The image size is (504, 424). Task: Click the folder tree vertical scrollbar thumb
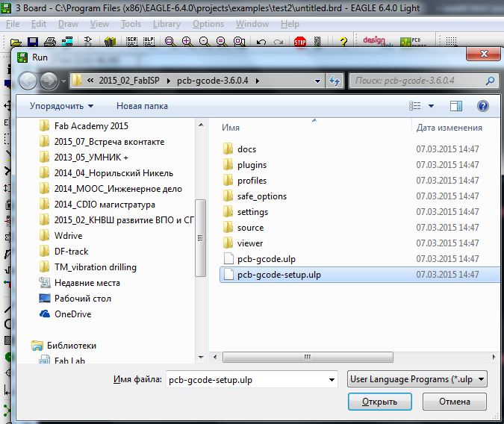tap(200, 238)
